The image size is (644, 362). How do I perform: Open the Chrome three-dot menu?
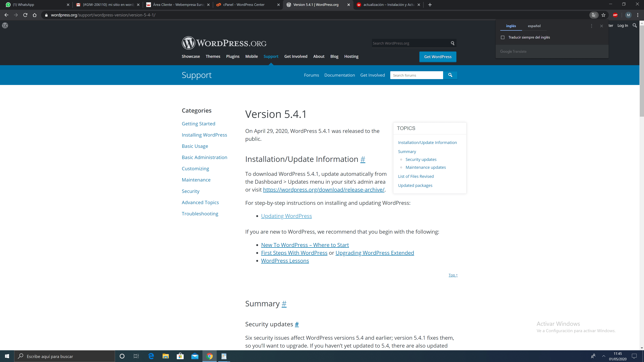[x=638, y=15]
